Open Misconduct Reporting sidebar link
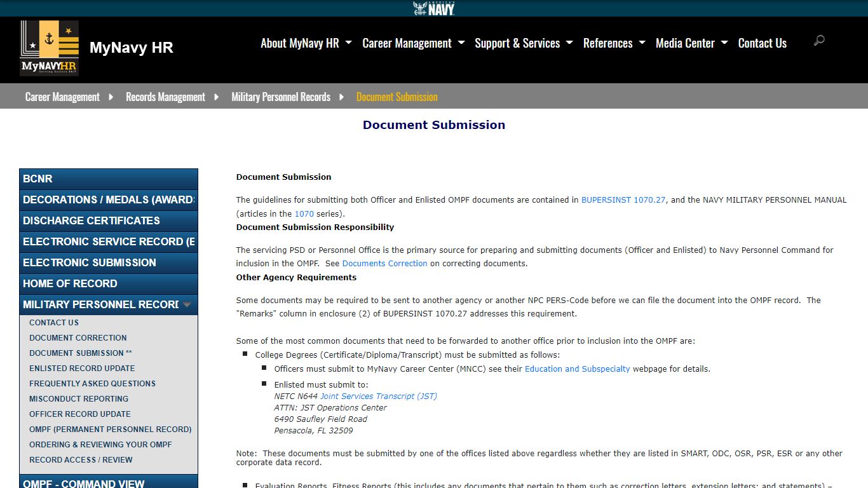Image resolution: width=868 pixels, height=488 pixels. 79,399
